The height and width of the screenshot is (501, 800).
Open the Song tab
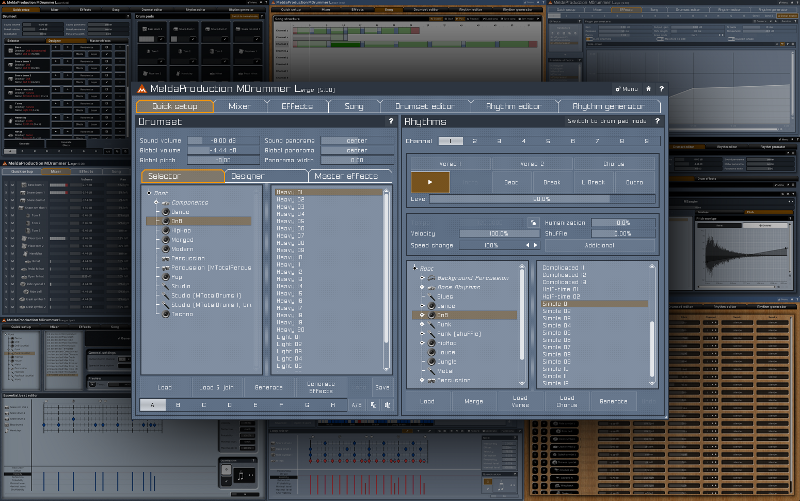click(354, 106)
